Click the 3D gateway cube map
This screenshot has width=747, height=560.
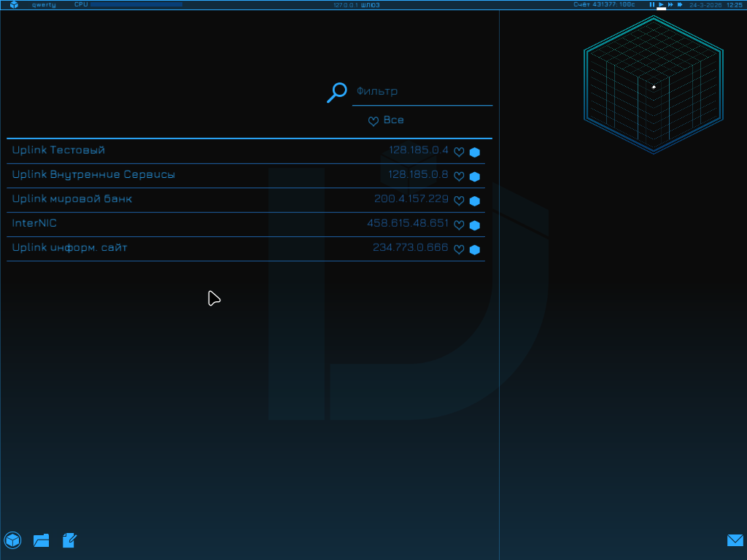point(653,85)
